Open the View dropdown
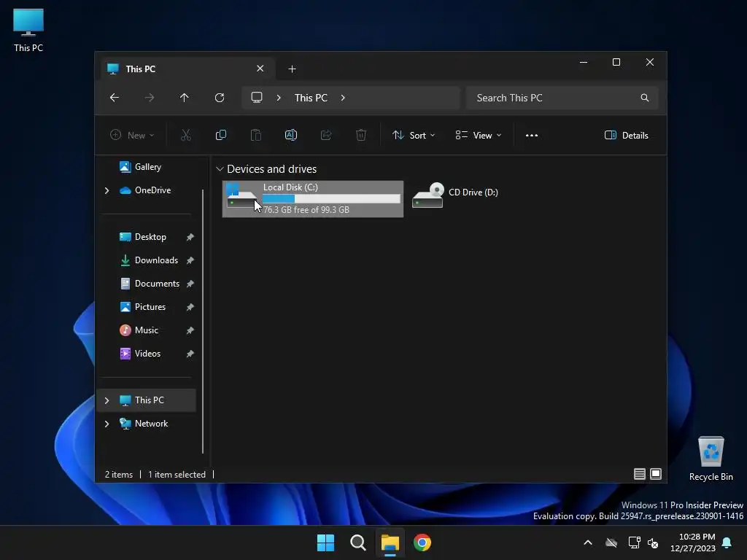The height and width of the screenshot is (560, 747). pos(479,135)
